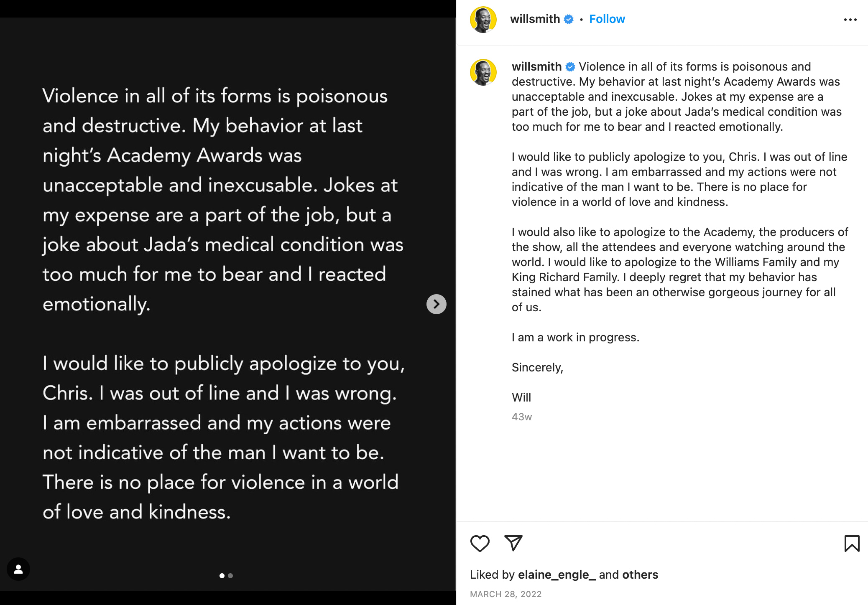Click the Follow button
This screenshot has height=605, width=868.
tap(607, 19)
